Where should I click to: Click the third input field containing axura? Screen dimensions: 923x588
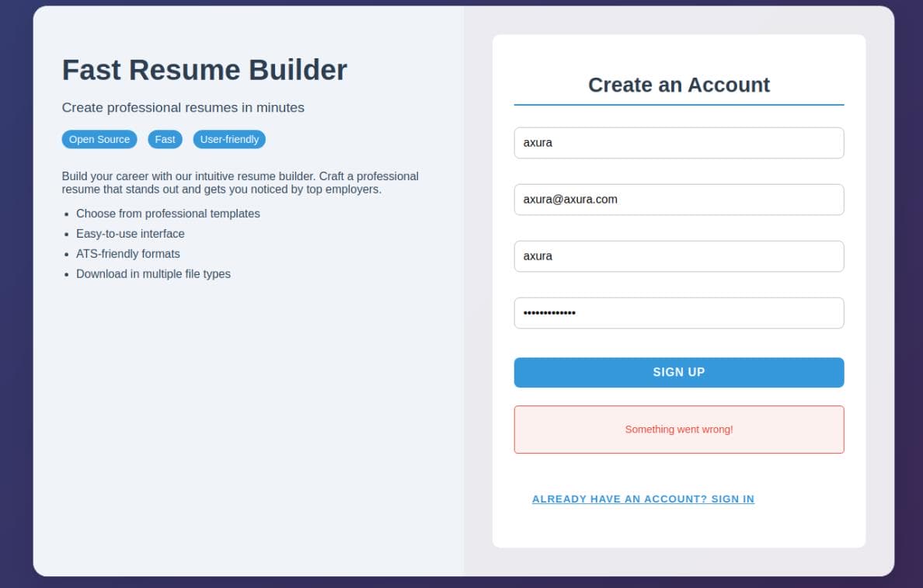click(x=679, y=256)
